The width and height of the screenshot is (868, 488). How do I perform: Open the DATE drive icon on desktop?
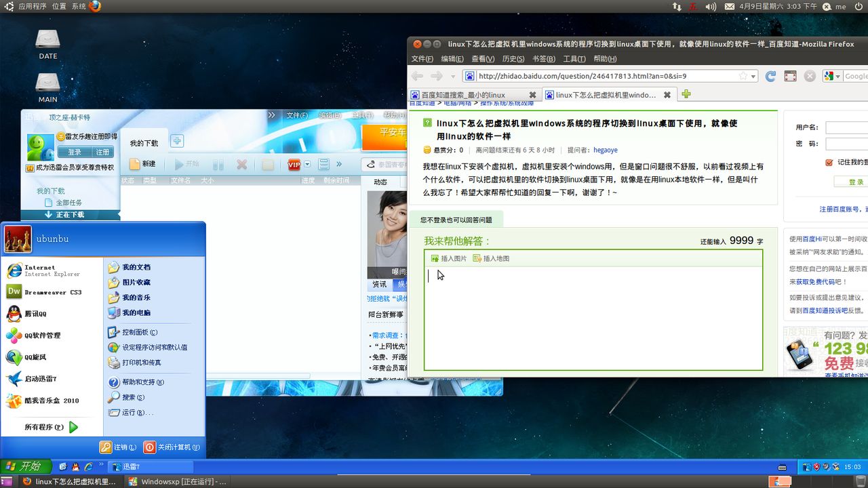(x=47, y=43)
